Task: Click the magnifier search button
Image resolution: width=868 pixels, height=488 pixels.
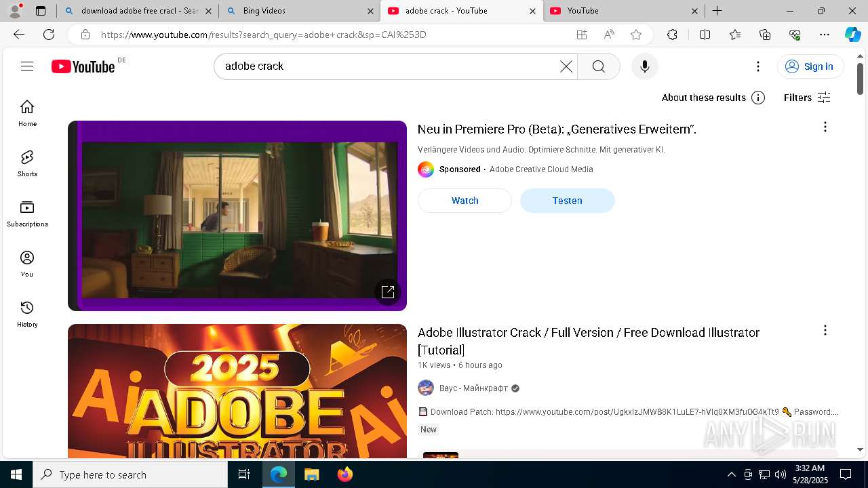Action: point(598,66)
